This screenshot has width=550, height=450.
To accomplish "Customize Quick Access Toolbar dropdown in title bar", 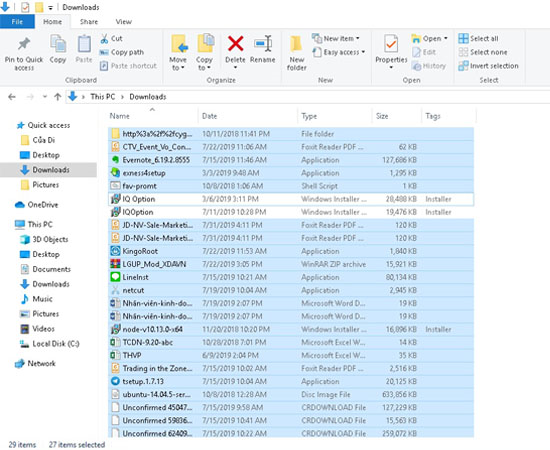I will 51,8.
